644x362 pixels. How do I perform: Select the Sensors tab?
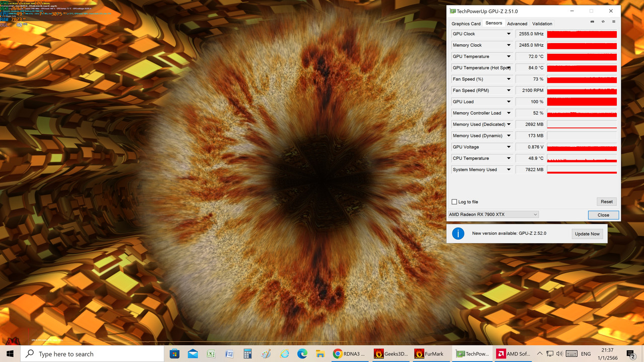494,23
